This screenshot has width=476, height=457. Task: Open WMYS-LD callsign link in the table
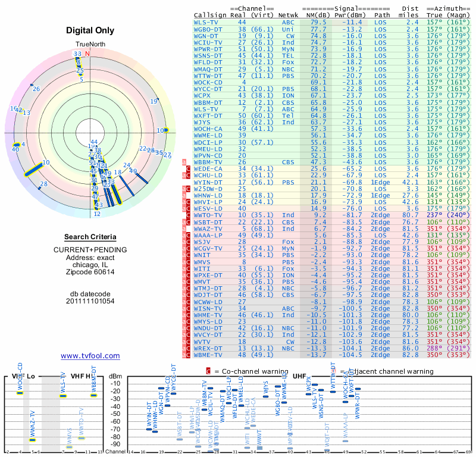point(208,321)
